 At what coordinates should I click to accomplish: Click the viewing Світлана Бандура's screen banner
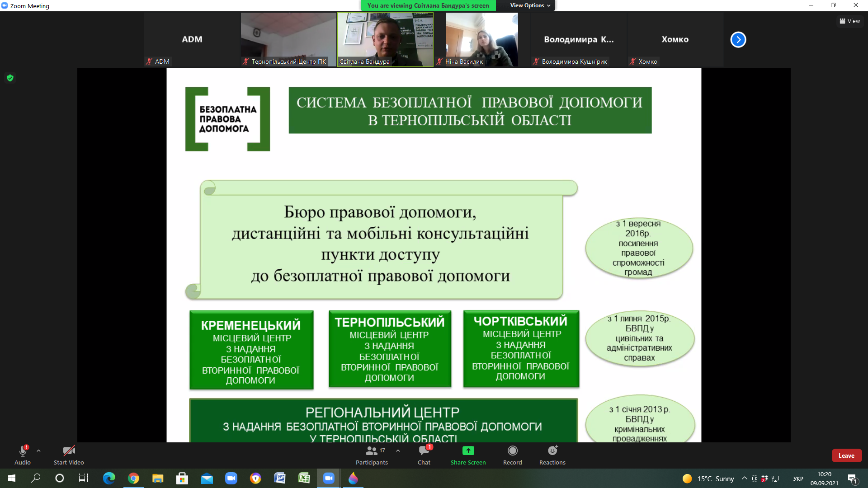click(428, 5)
